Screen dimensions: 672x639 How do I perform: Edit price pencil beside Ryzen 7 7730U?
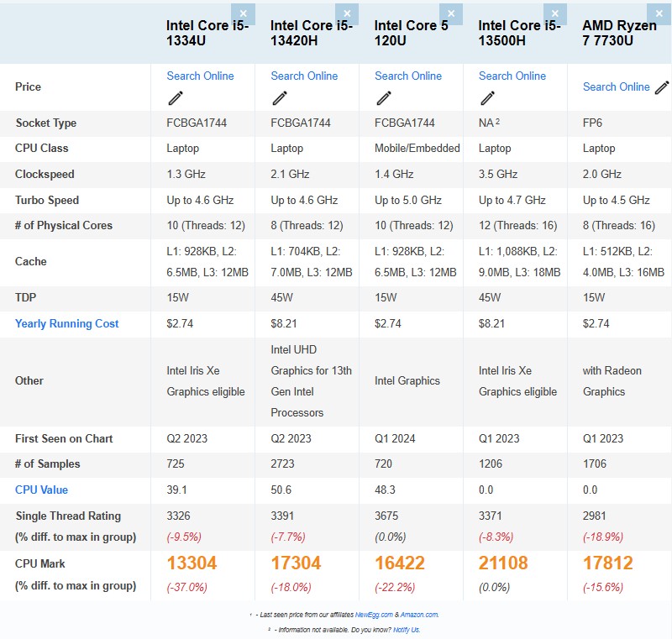pos(662,87)
